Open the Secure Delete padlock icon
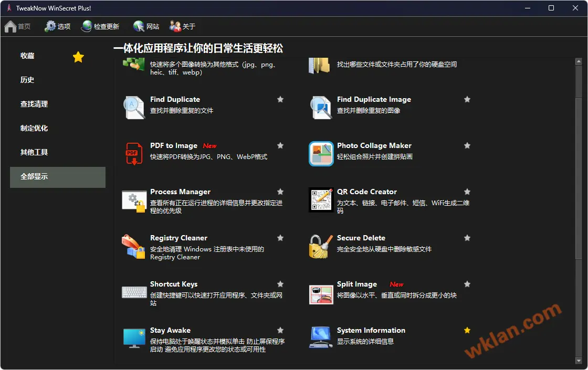 click(x=321, y=246)
